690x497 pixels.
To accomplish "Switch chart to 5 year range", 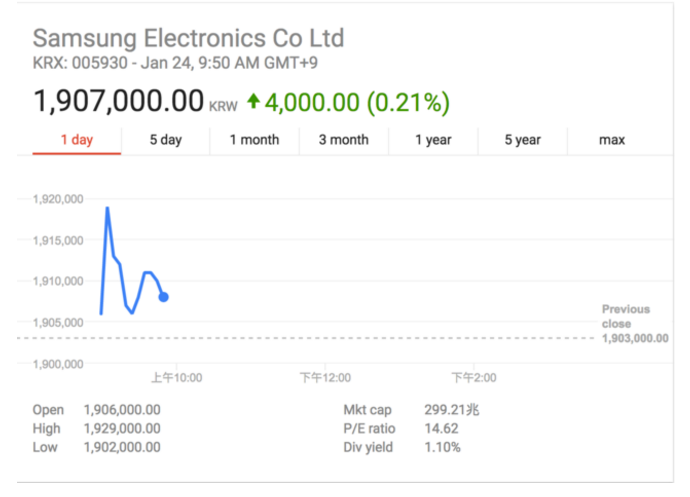I will coord(522,140).
